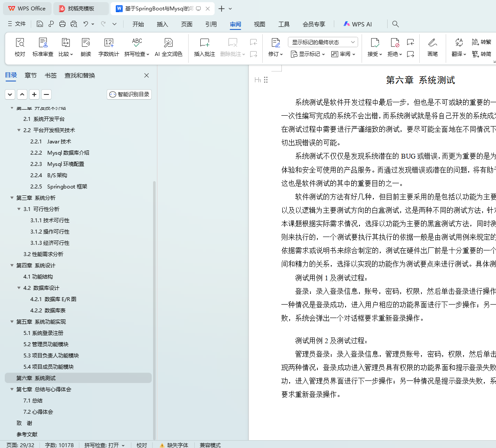Jump to 5.2 管理员功能模块 heading

(x=46, y=344)
